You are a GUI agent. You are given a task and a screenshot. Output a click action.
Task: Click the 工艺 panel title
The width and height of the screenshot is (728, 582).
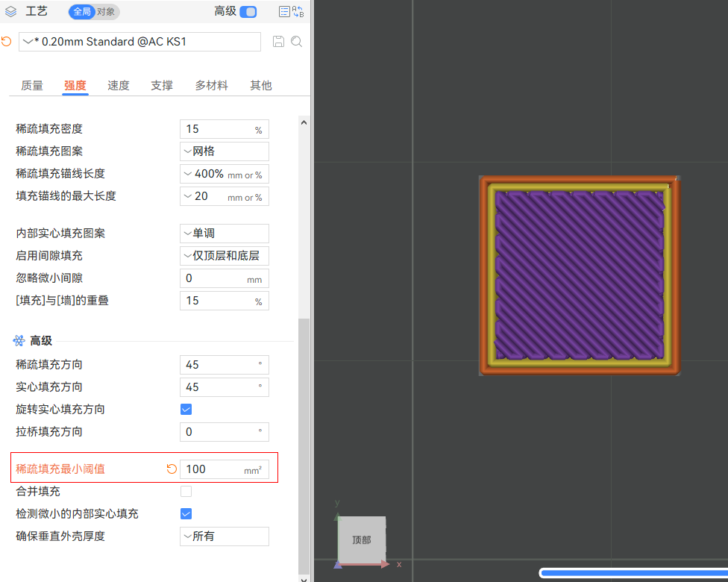click(37, 11)
